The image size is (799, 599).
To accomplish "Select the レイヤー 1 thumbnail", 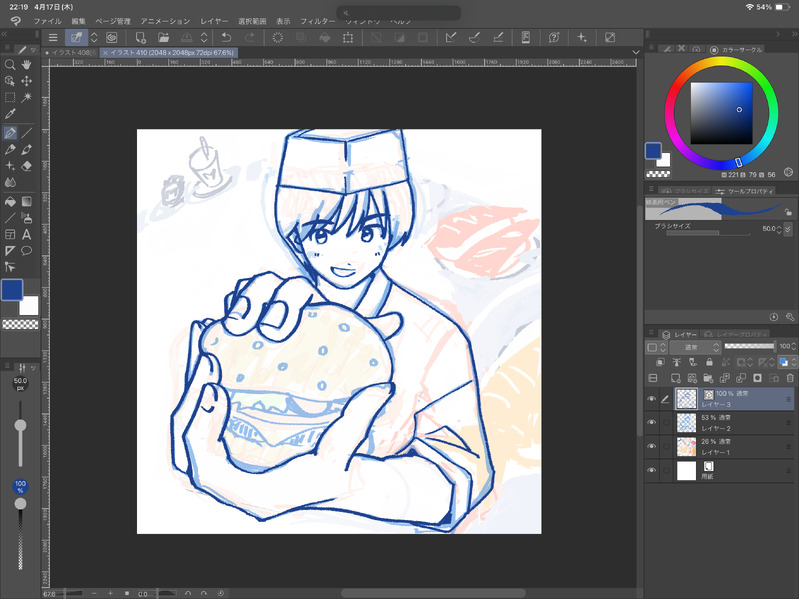I will coord(686,447).
